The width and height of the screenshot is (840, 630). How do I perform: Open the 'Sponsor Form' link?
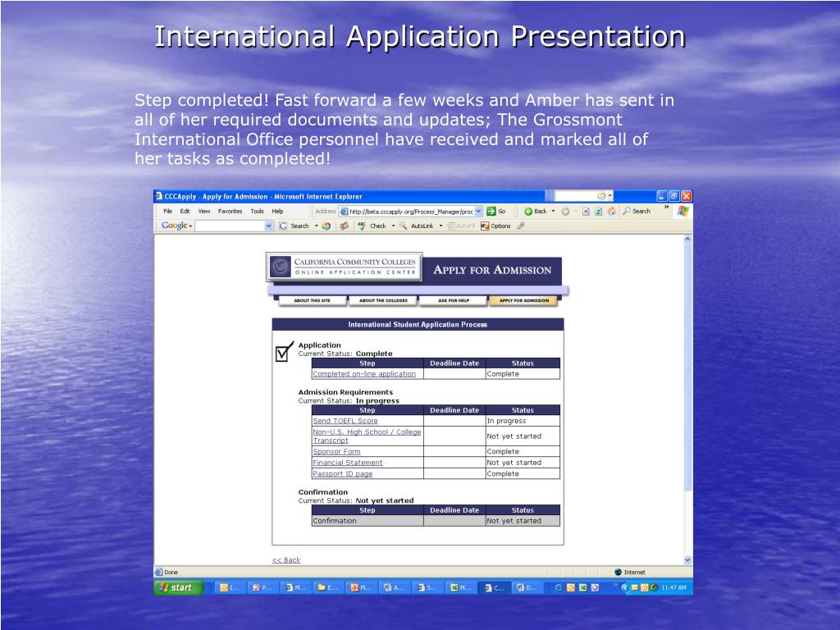[x=336, y=452]
